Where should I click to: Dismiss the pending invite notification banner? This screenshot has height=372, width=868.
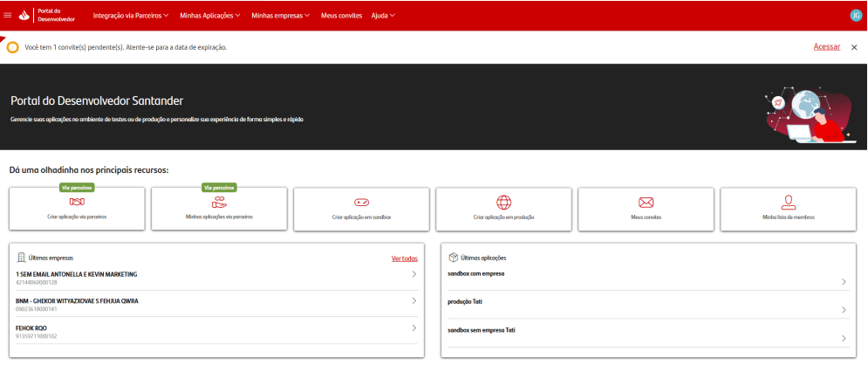pyautogui.click(x=854, y=47)
